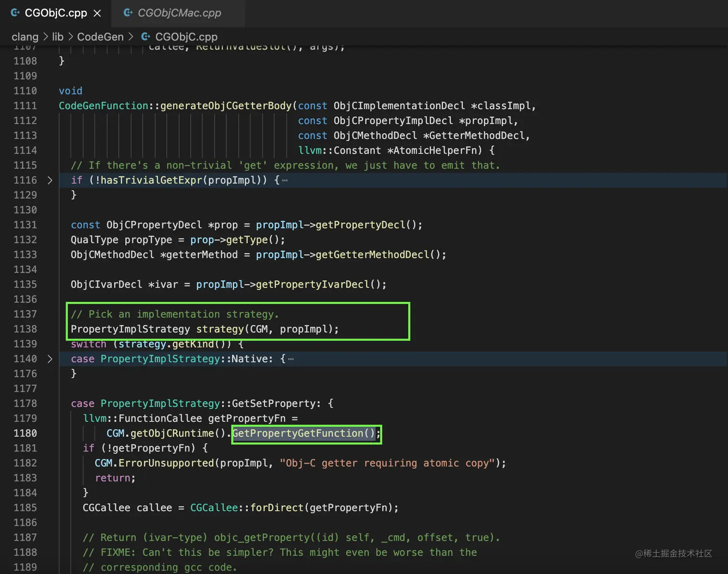Expand the folded Native case at line 1140
Image resolution: width=728 pixels, height=574 pixels.
click(50, 359)
